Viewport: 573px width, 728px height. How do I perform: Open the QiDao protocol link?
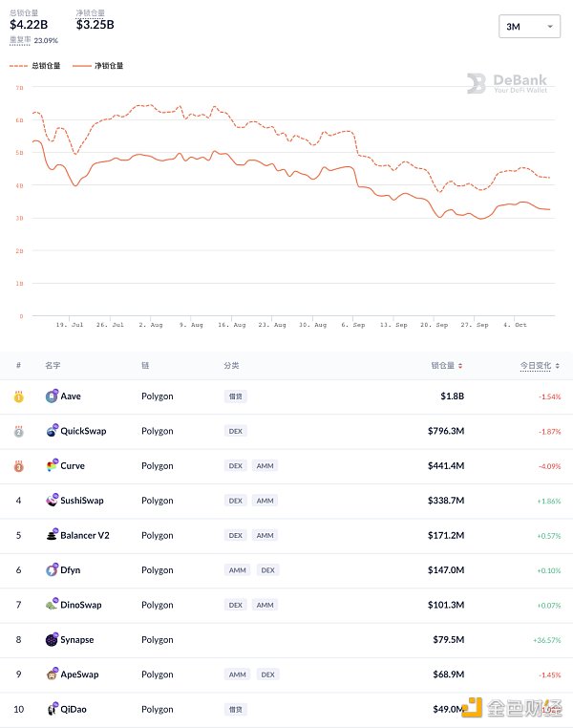(x=74, y=709)
